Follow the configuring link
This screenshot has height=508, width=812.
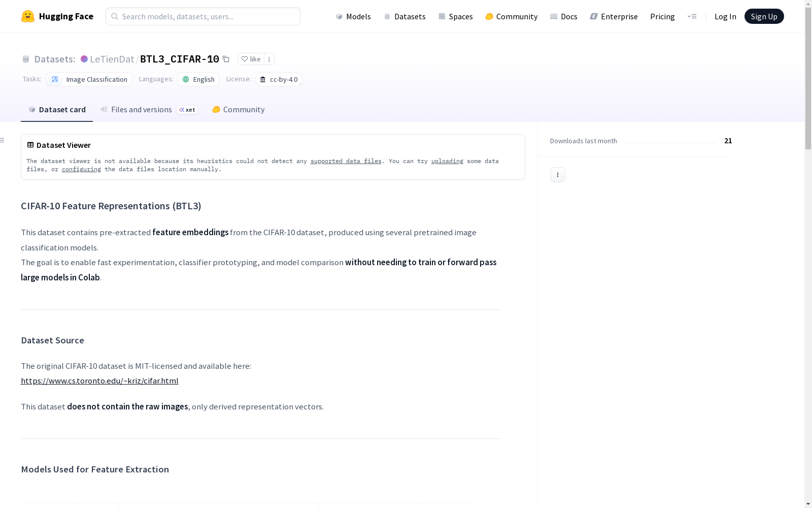coord(81,169)
